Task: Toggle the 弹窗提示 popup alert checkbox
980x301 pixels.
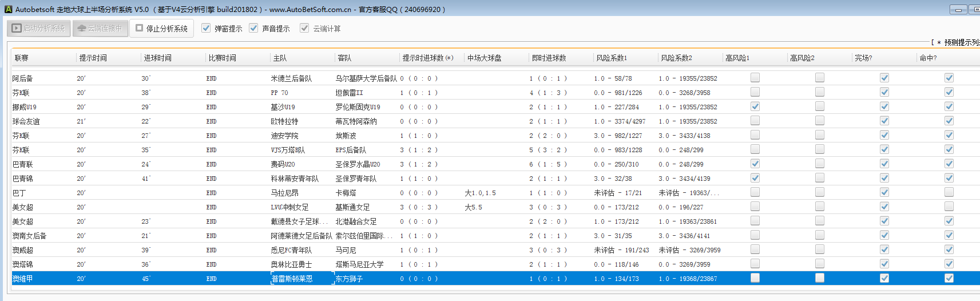Action: pyautogui.click(x=206, y=28)
